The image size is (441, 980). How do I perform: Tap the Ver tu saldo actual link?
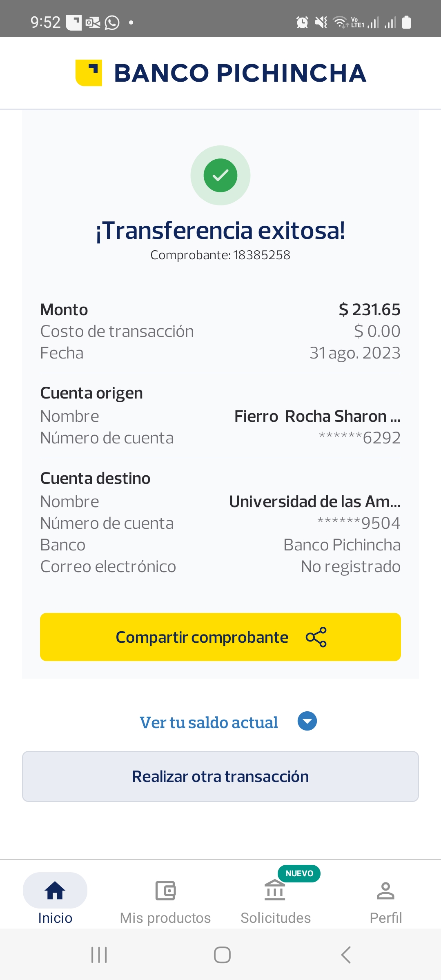209,722
